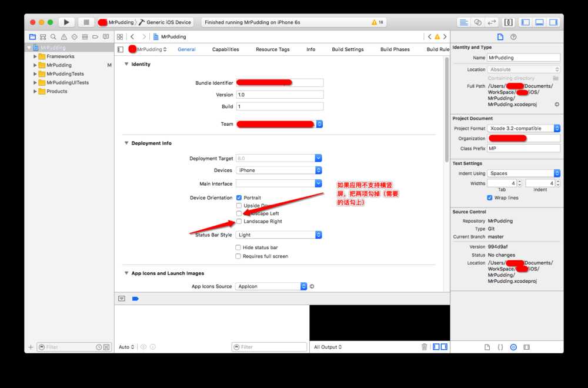Show the file template library
The image size is (588, 388).
pyautogui.click(x=487, y=347)
